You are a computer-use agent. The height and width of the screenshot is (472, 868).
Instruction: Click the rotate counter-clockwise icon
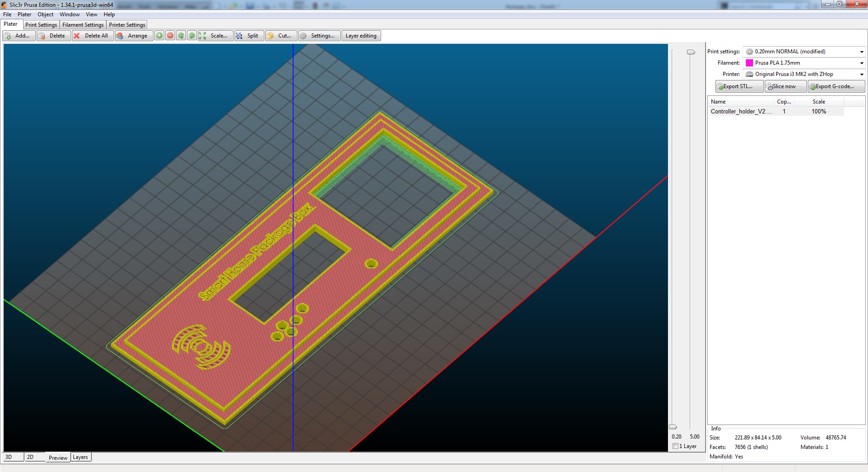pyautogui.click(x=181, y=36)
